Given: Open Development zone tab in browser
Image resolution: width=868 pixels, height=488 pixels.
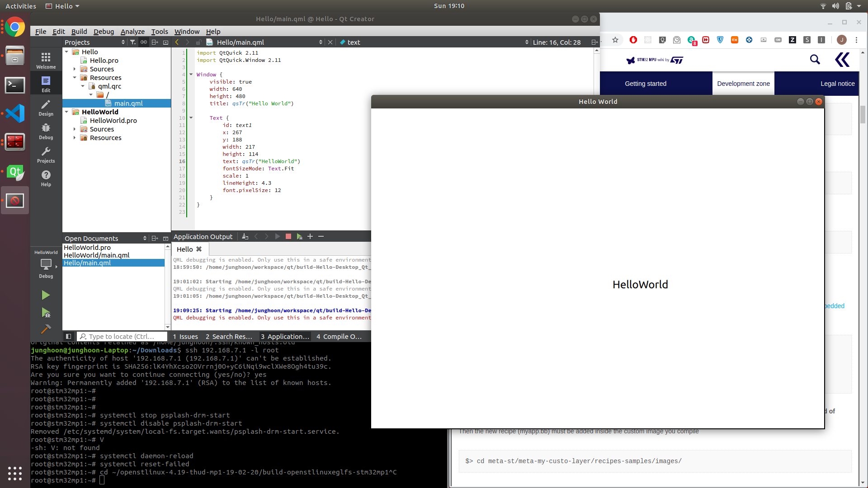Looking at the screenshot, I should click(743, 84).
